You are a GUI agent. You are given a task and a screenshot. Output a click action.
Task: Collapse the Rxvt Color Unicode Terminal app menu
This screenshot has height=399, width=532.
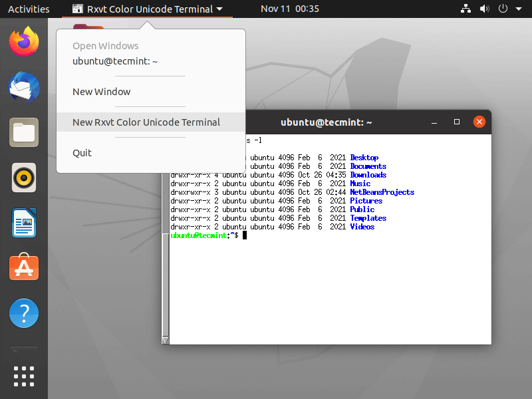coord(148,9)
